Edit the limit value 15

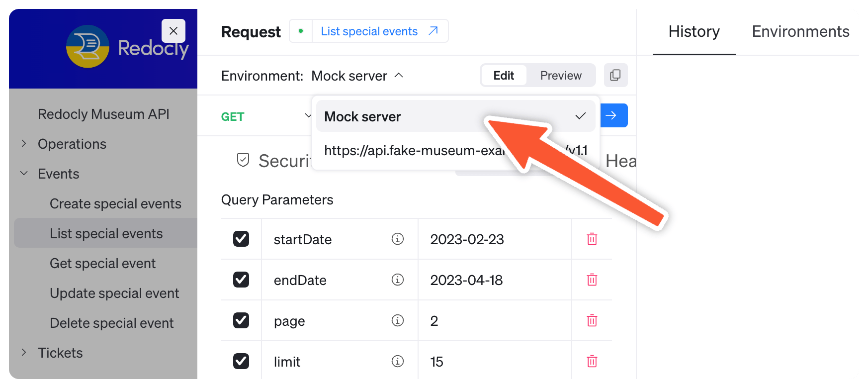(x=495, y=362)
